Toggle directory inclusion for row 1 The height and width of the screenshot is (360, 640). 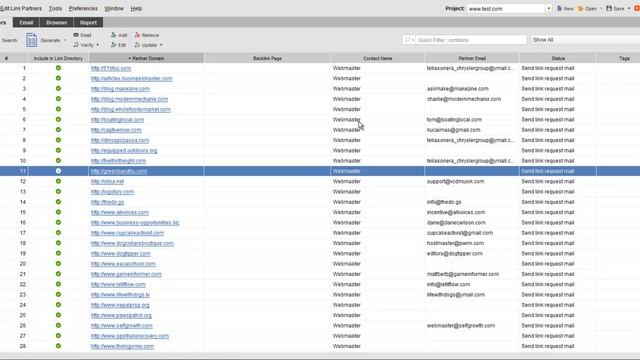[x=58, y=68]
